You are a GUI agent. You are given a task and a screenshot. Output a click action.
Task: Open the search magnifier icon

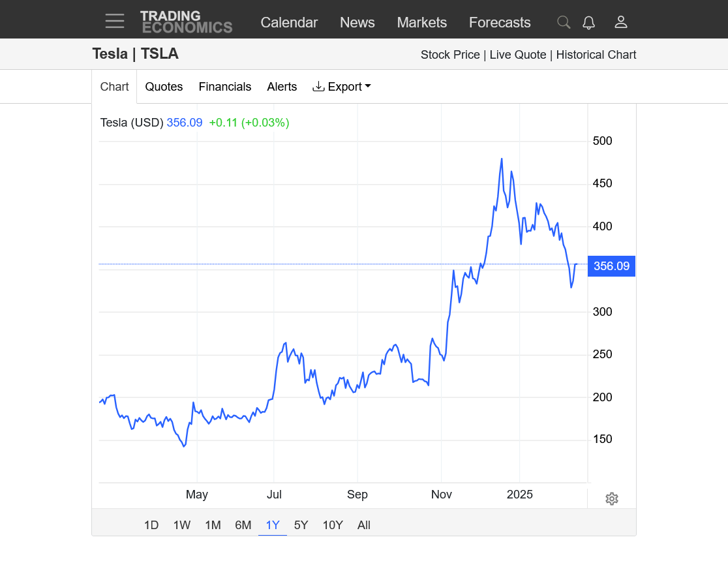[x=563, y=22]
